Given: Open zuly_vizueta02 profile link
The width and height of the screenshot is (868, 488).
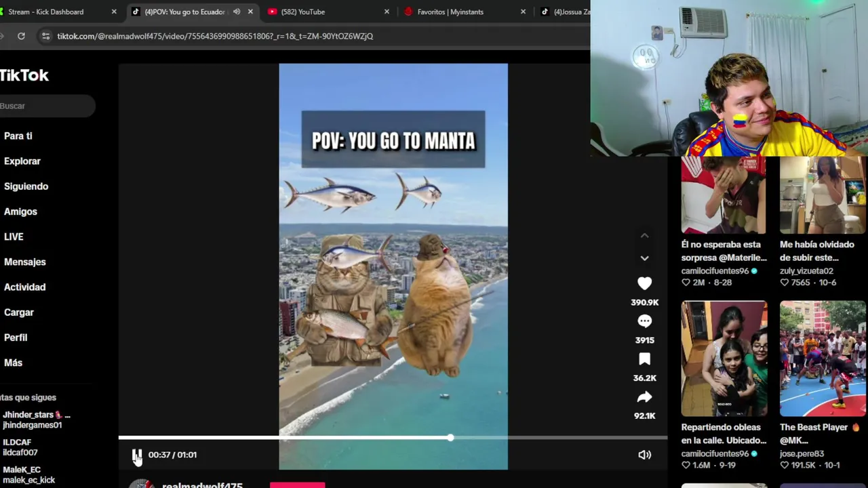Looking at the screenshot, I should (806, 271).
